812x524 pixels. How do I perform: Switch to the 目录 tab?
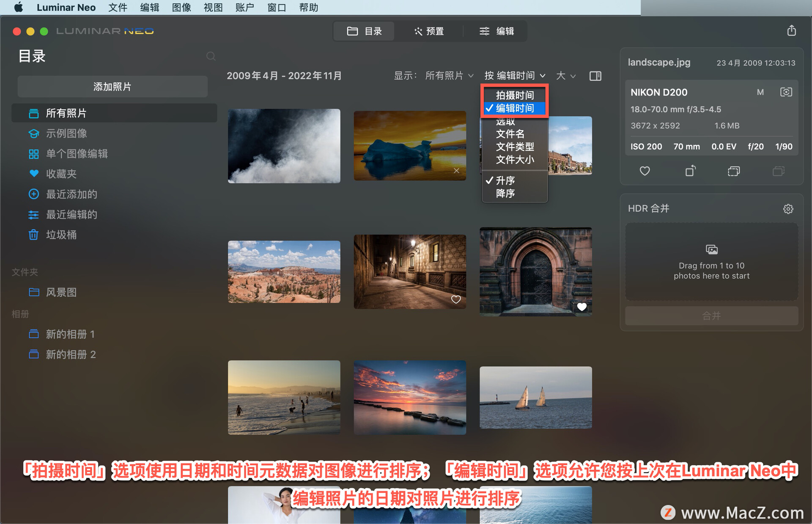tap(364, 31)
